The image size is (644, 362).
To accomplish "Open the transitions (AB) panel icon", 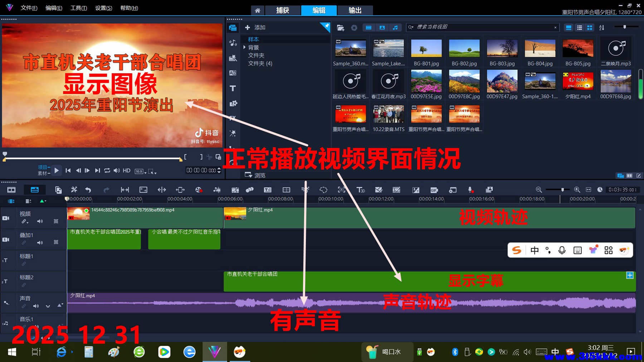I will 233,73.
